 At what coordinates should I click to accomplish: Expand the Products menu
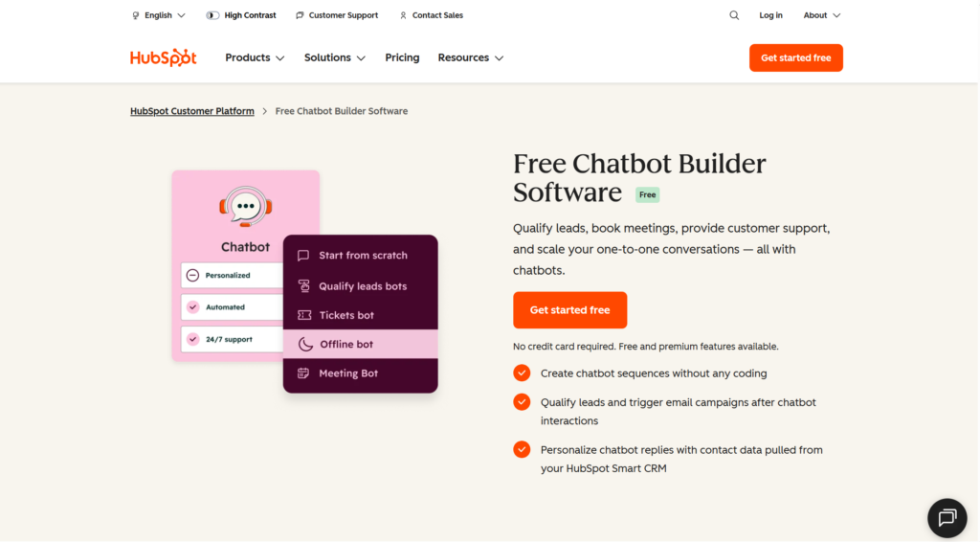(x=255, y=57)
